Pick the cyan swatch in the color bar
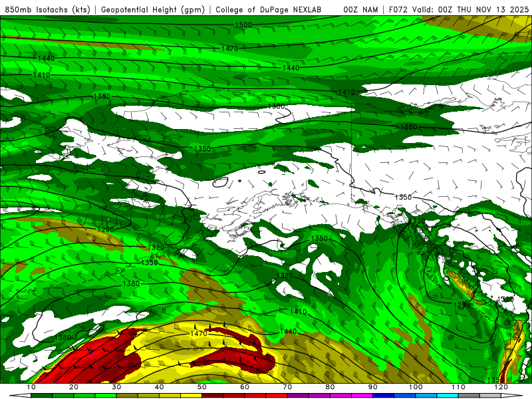The width and height of the screenshot is (532, 399). pos(447,396)
